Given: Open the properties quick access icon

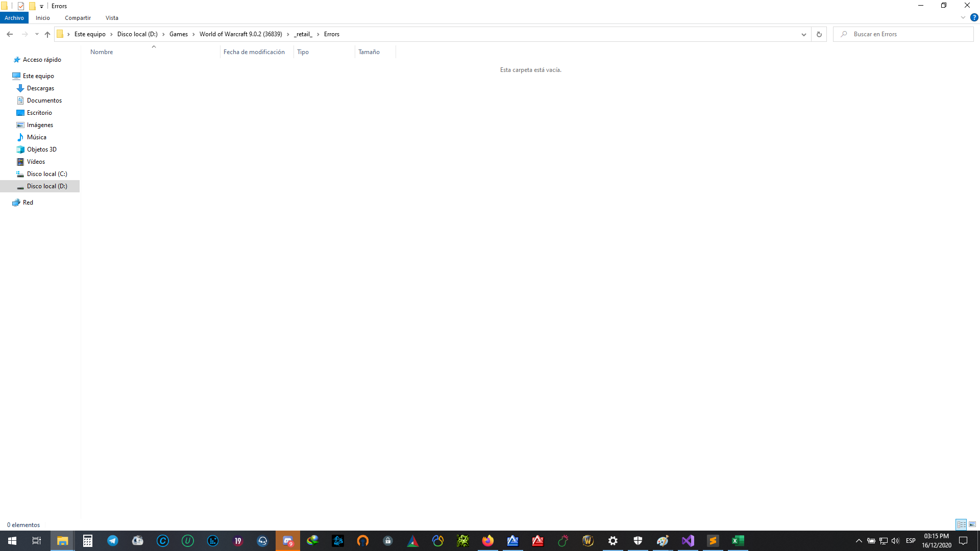Looking at the screenshot, I should [x=21, y=6].
